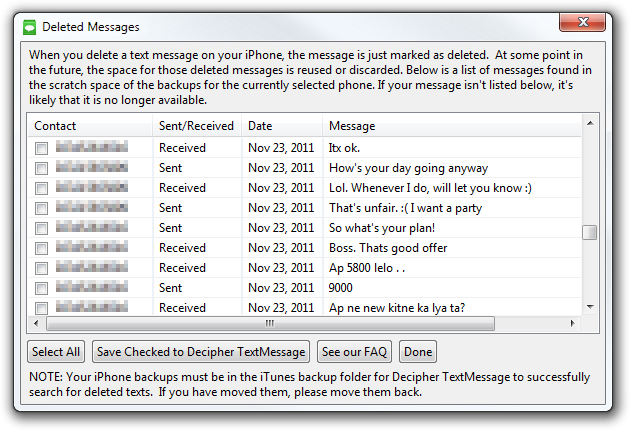Click the vertical scrollbar thumb

(x=590, y=232)
